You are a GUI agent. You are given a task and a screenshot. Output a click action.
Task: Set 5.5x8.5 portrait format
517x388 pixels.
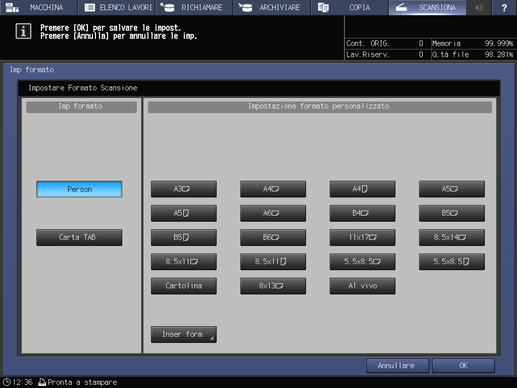pyautogui.click(x=452, y=262)
